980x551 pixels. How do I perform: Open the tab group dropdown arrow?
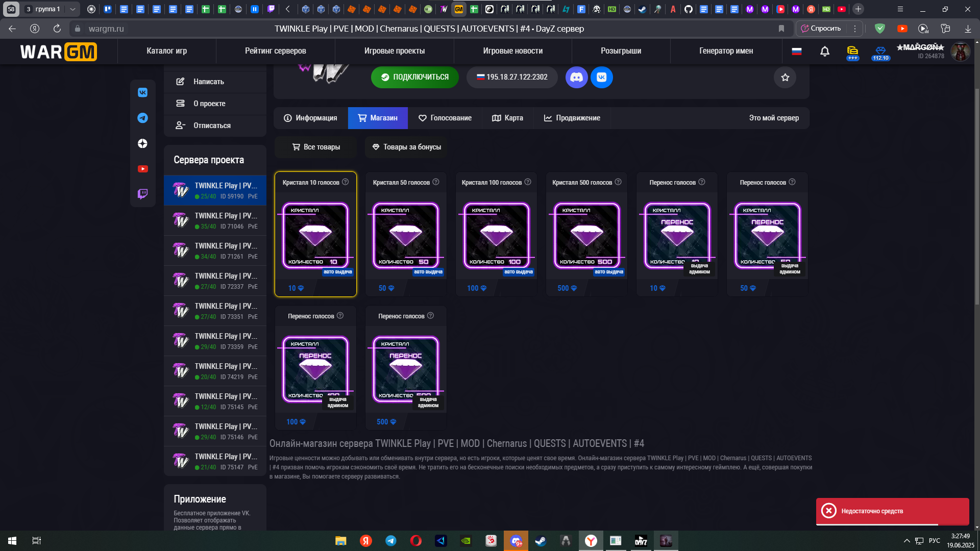tap(72, 9)
